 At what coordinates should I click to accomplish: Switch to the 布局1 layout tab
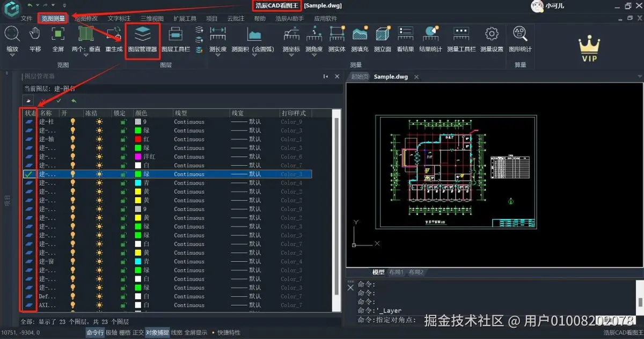[x=397, y=272]
